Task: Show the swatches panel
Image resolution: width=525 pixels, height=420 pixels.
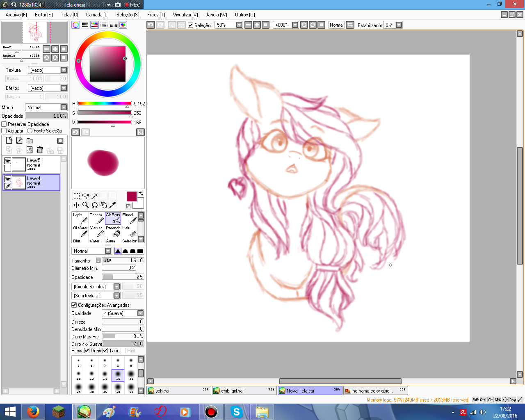Action: pyautogui.click(x=113, y=25)
